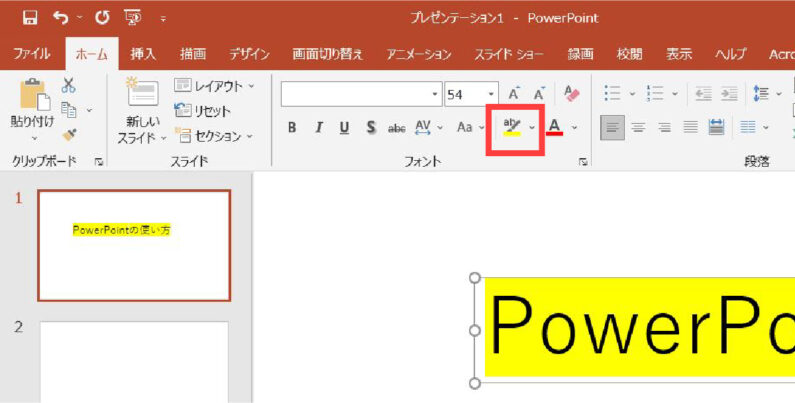The width and height of the screenshot is (795, 403).
Task: Click into the font name box
Action: point(355,94)
